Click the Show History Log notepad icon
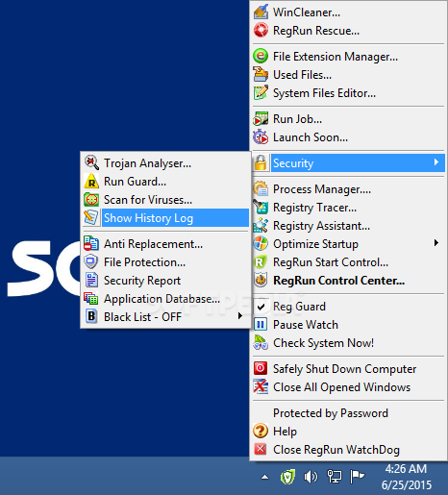The width and height of the screenshot is (448, 495). [x=91, y=218]
